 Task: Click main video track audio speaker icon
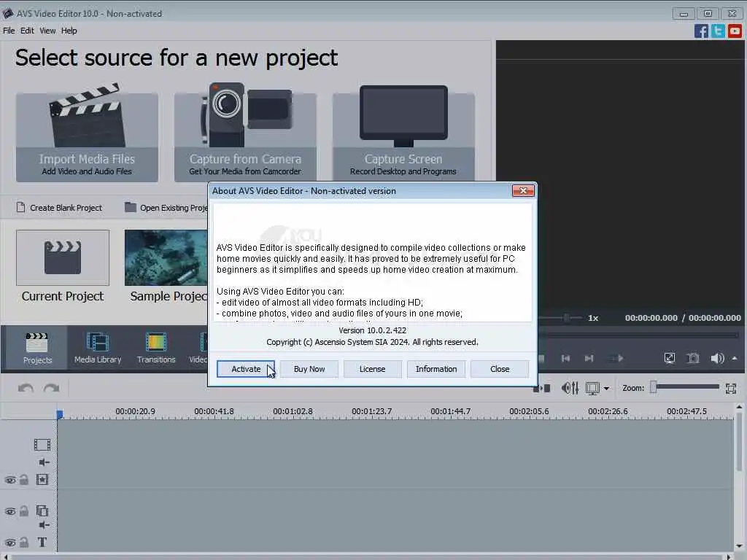(x=44, y=462)
